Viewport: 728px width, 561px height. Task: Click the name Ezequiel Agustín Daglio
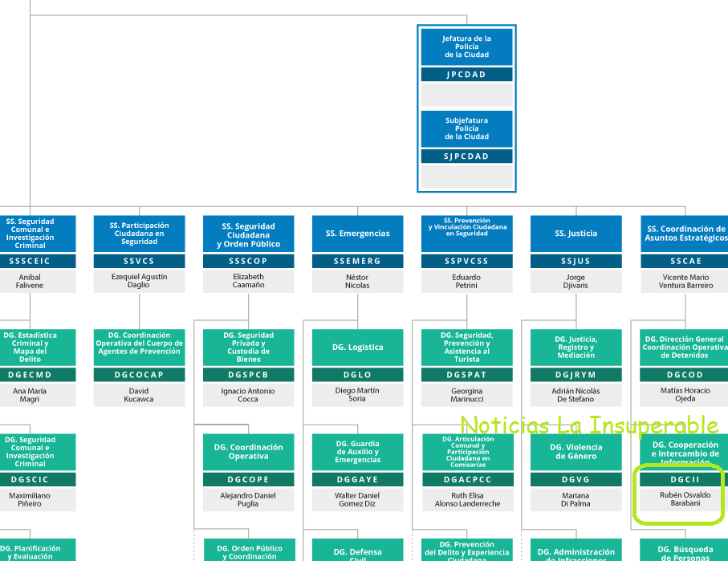point(139,281)
